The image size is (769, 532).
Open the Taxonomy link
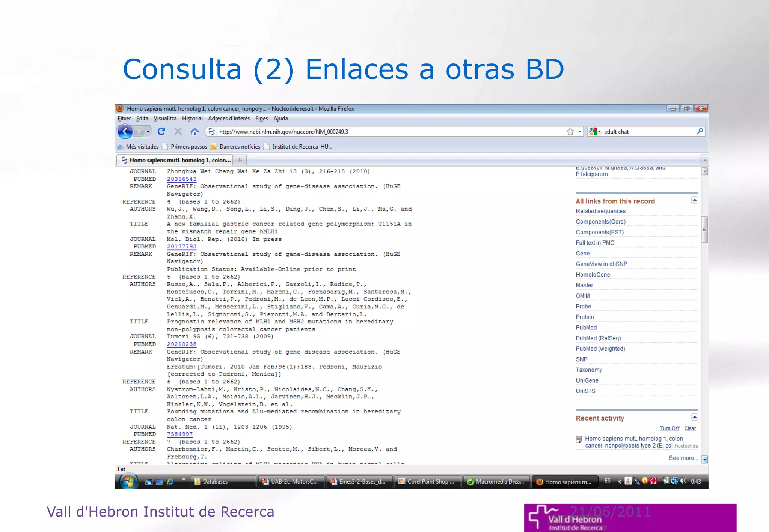click(x=589, y=370)
